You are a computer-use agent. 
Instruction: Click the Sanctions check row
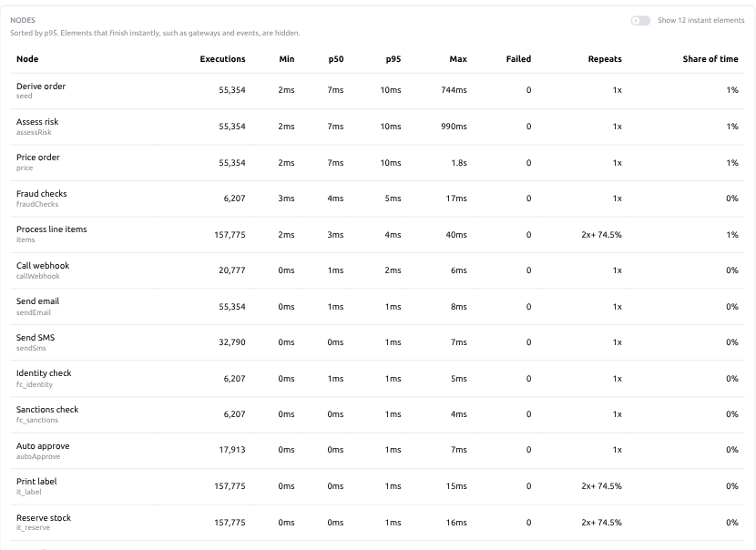click(377, 414)
